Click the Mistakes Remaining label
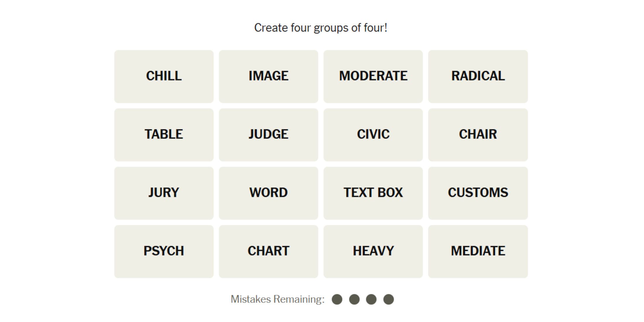Screen dimensions: 644x322 [x=278, y=299]
